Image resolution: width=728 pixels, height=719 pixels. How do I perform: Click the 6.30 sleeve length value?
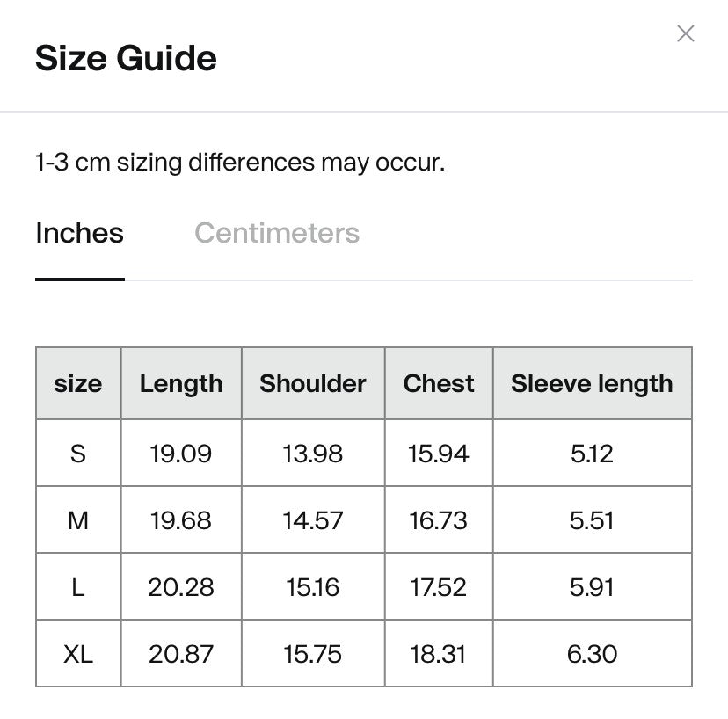point(592,654)
